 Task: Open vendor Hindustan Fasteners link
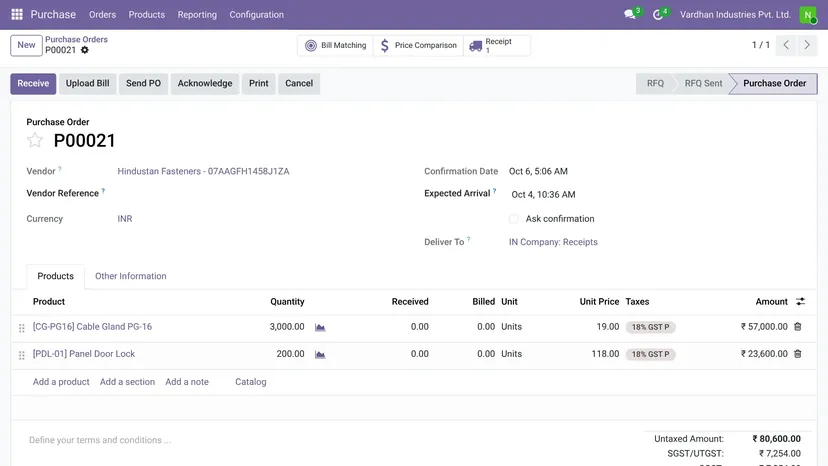tap(203, 171)
